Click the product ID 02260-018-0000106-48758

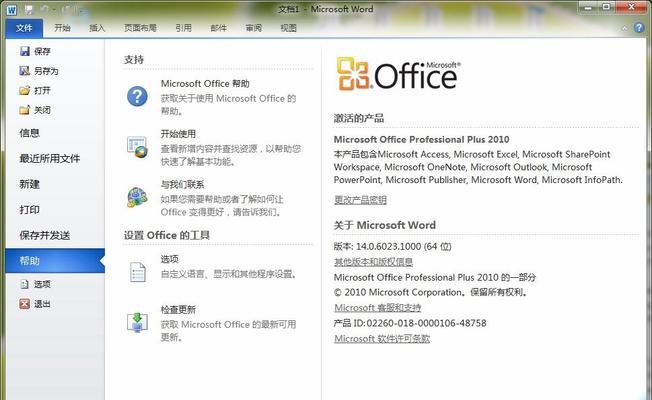(426, 323)
